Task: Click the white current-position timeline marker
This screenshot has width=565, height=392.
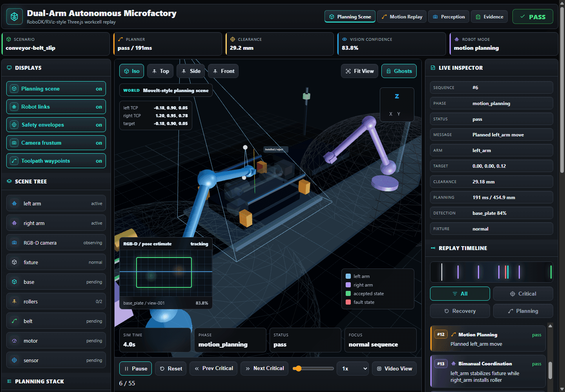Action: [x=442, y=272]
